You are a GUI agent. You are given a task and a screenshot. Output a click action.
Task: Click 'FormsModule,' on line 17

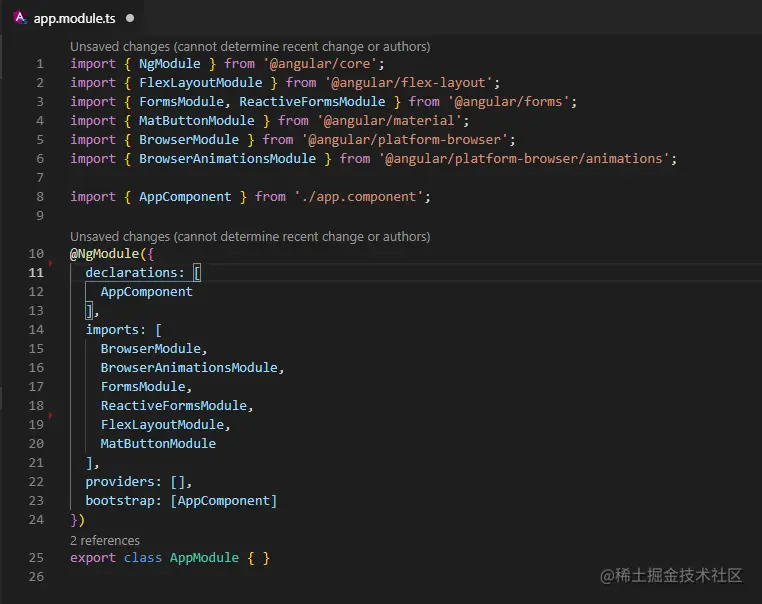[x=146, y=386]
